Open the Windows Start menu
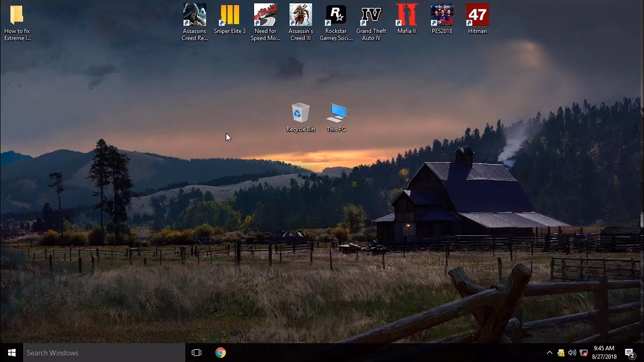Viewport: 644px width, 362px height. (x=12, y=352)
